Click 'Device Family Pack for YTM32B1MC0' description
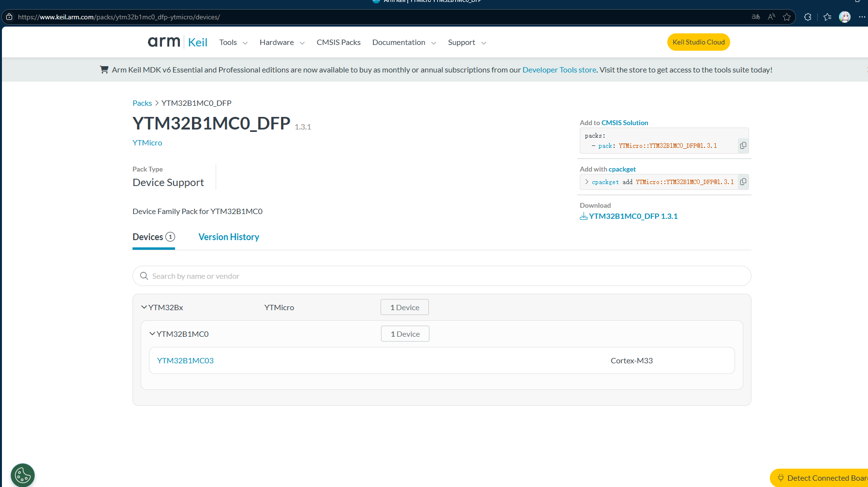Screen dimensions: 868x487 click(x=197, y=211)
